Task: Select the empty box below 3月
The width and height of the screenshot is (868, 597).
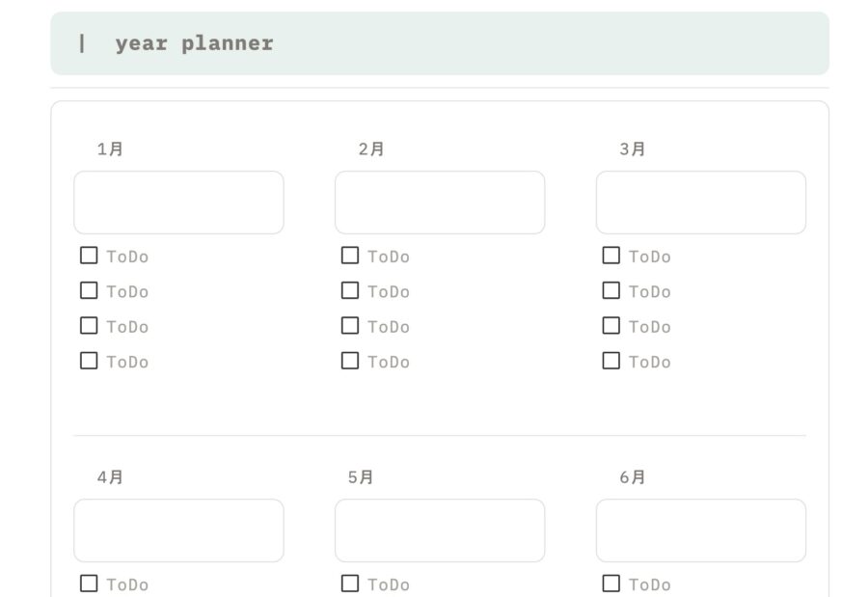Action: [701, 203]
